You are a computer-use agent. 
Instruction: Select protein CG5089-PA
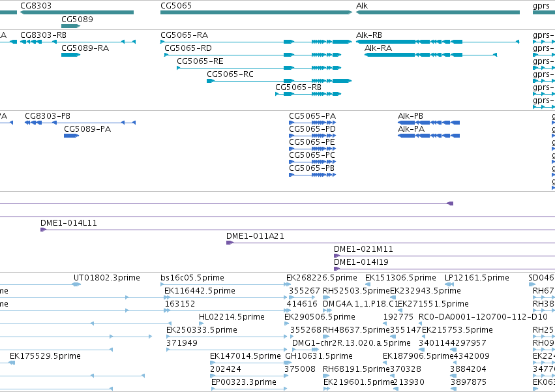72,136
